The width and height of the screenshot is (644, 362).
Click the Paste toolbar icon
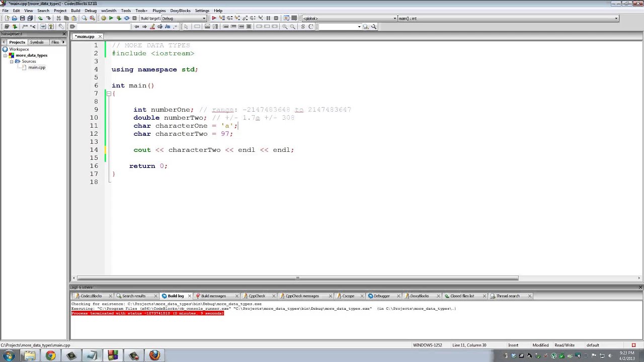coord(74,18)
